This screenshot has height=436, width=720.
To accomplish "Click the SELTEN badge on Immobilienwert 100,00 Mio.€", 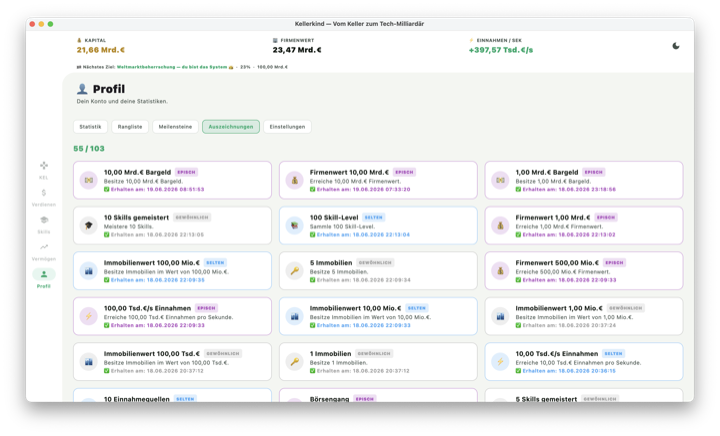I will coord(215,263).
